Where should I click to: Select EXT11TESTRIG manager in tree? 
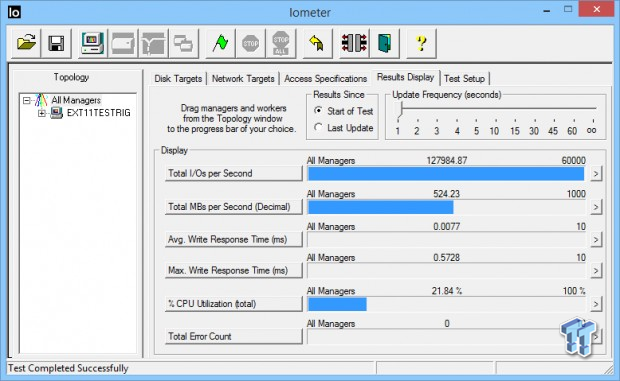point(98,113)
